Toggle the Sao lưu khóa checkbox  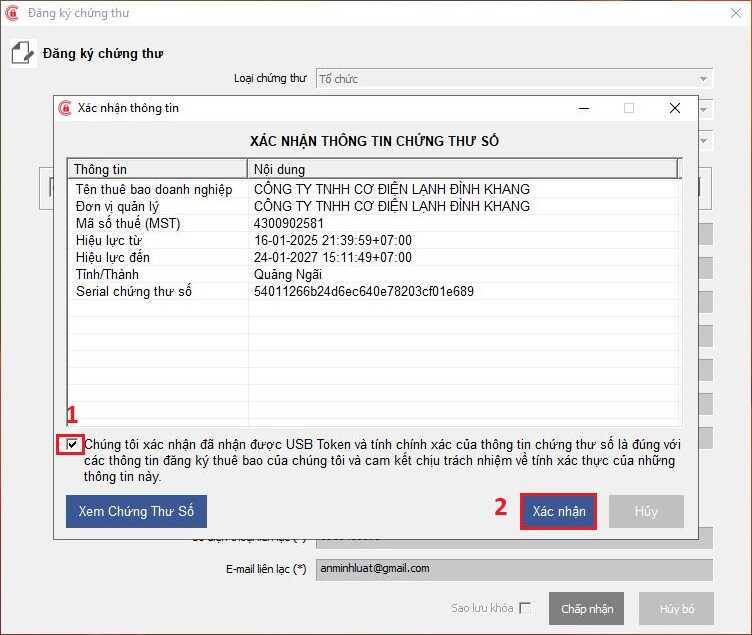point(526,608)
